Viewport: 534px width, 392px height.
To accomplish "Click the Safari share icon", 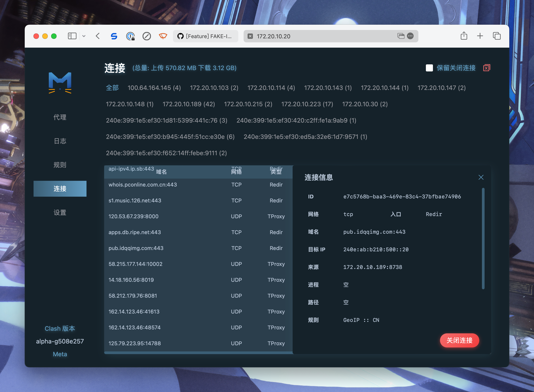I will pos(464,36).
